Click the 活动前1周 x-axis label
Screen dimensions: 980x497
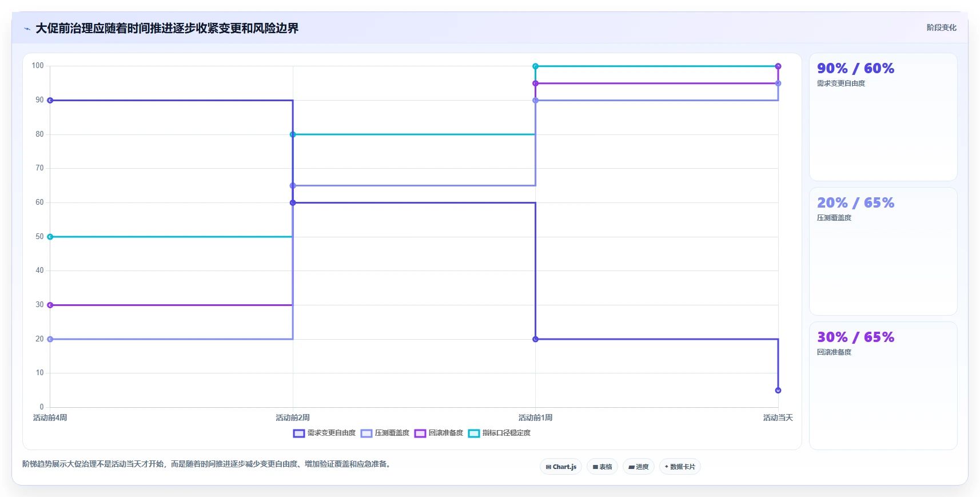536,418
